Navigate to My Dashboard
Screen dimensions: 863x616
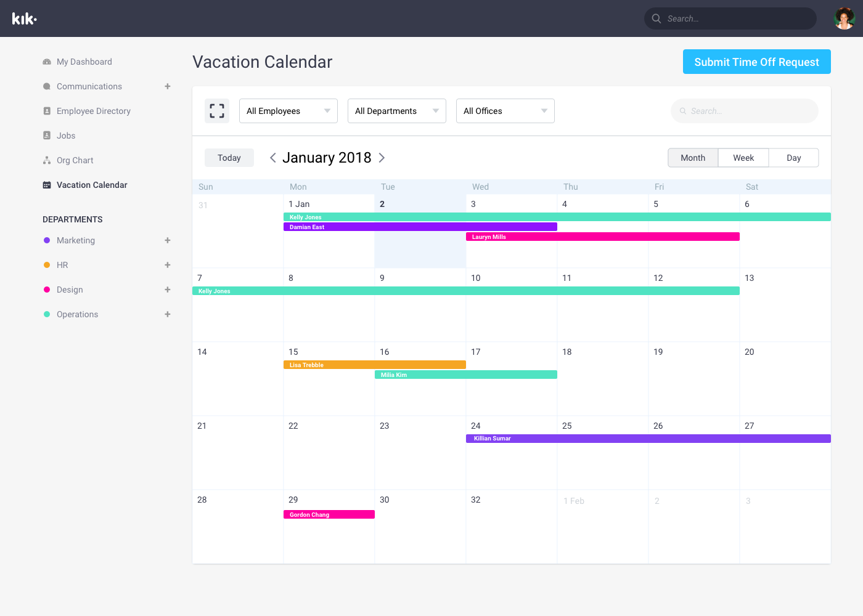coord(84,62)
